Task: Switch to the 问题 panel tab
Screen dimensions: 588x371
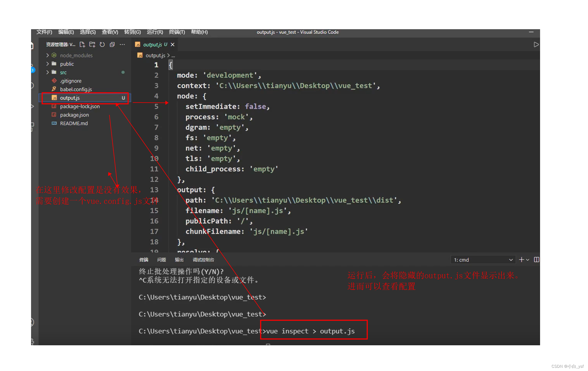Action: click(161, 260)
